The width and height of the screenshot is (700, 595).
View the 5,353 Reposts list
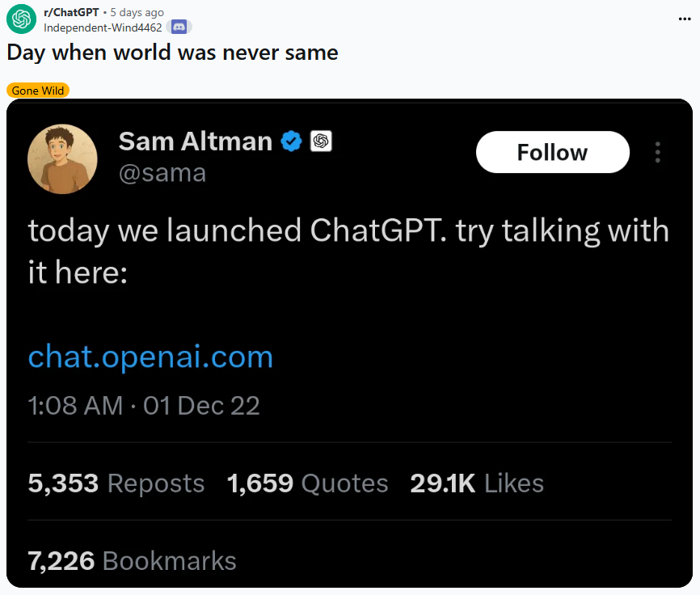tap(116, 483)
